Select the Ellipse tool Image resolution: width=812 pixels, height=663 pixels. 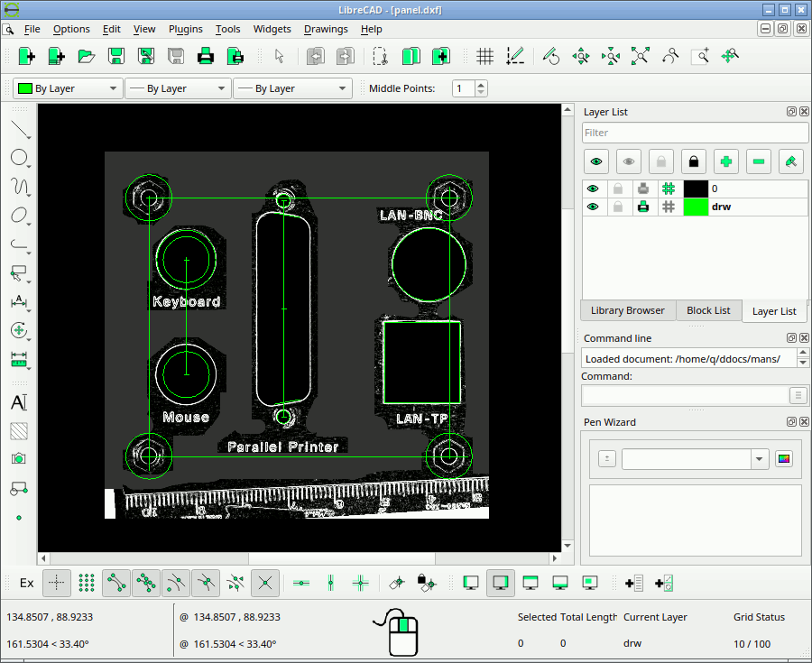(x=20, y=215)
